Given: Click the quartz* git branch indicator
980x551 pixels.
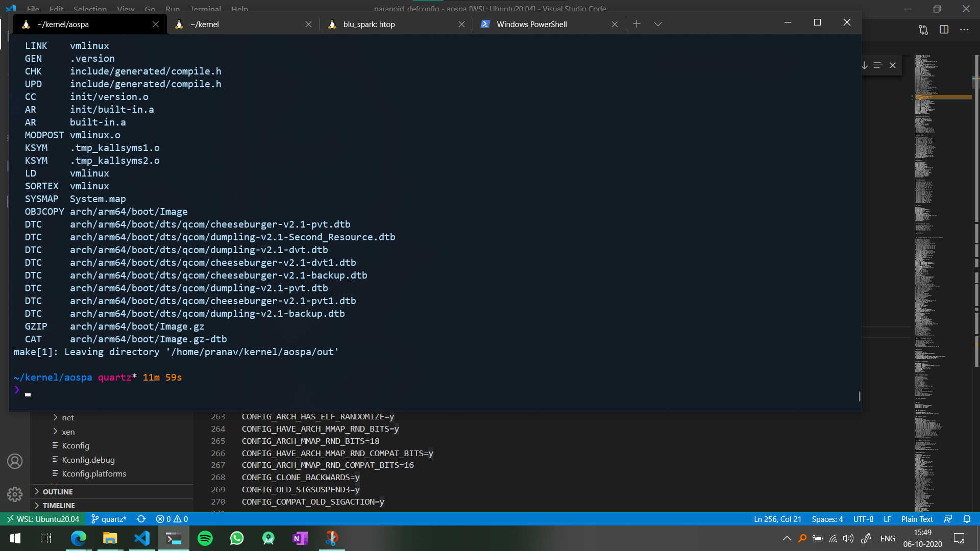Looking at the screenshot, I should coord(108,519).
